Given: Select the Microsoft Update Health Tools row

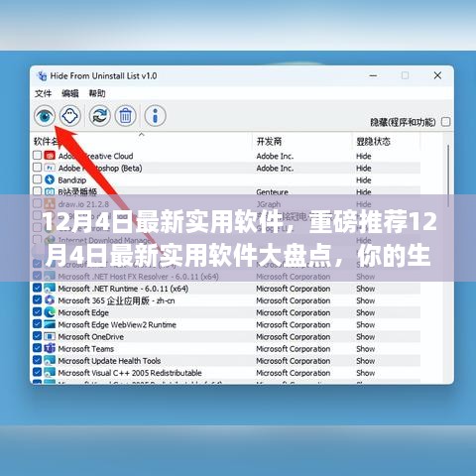Looking at the screenshot, I should pos(226,361).
